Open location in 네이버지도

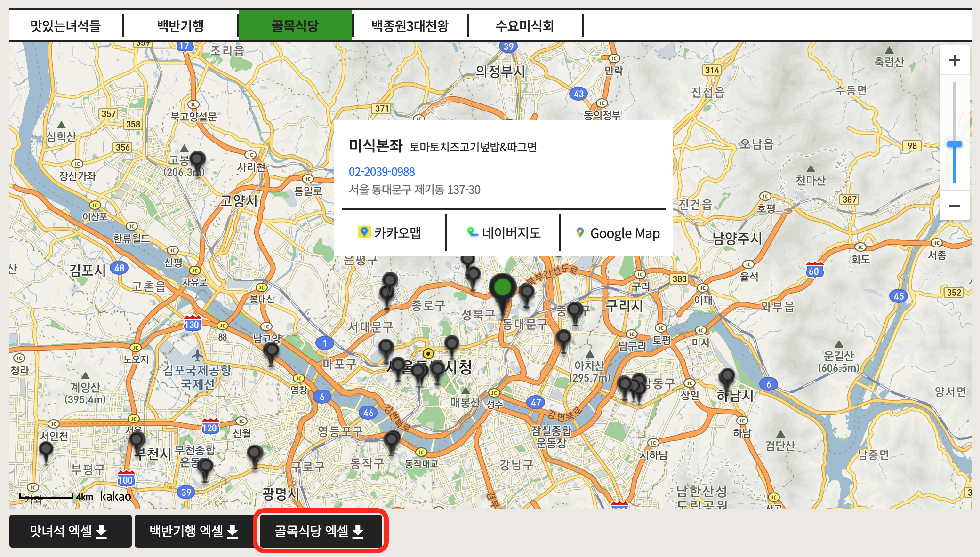click(503, 233)
